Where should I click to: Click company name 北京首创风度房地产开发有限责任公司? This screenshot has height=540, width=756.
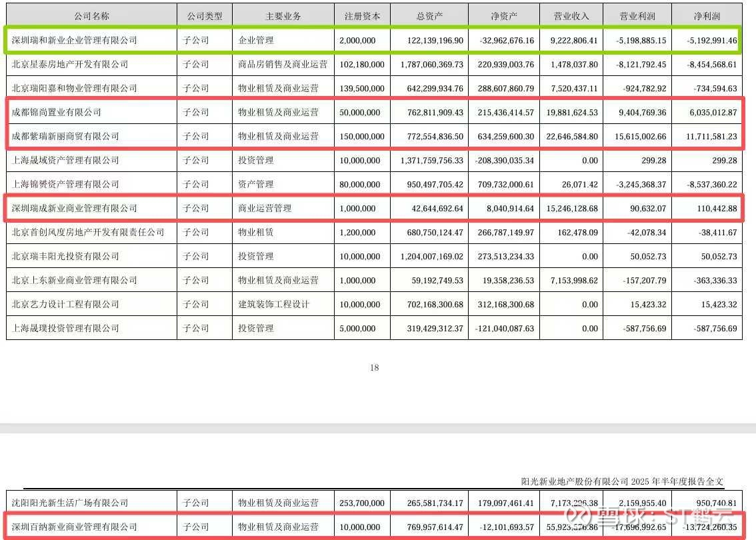coord(88,233)
